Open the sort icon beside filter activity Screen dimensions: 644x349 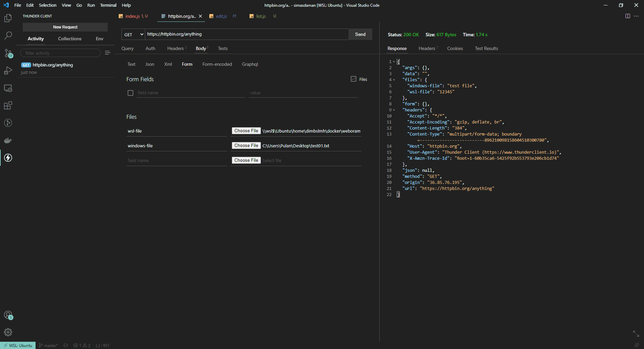107,53
